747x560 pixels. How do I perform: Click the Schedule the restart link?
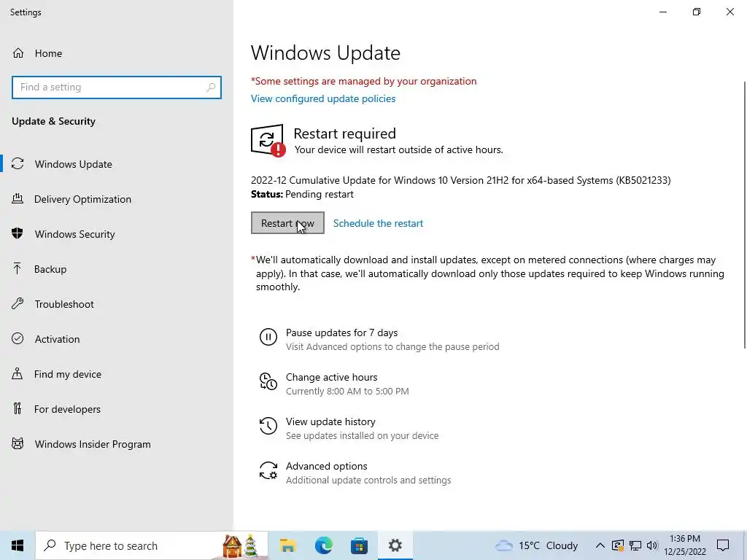coord(379,223)
